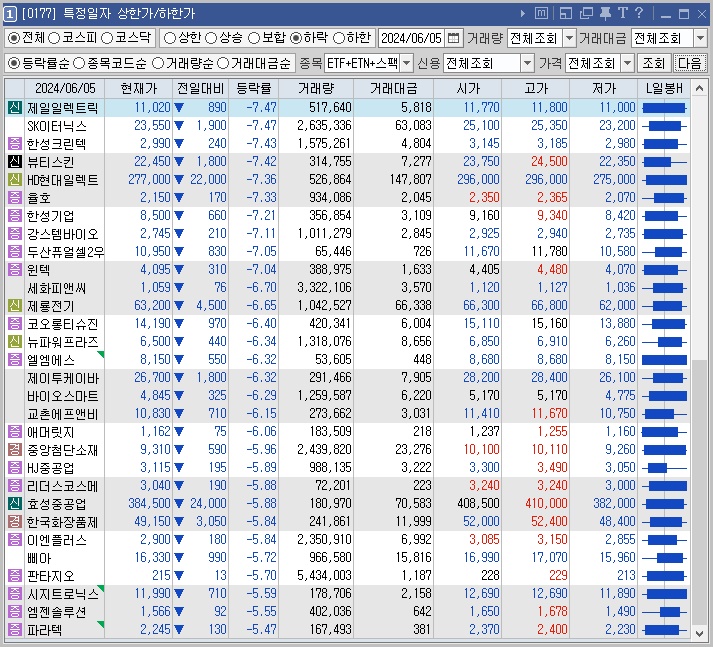Select the 코스닥 radio button
The width and height of the screenshot is (713, 647).
(107, 38)
